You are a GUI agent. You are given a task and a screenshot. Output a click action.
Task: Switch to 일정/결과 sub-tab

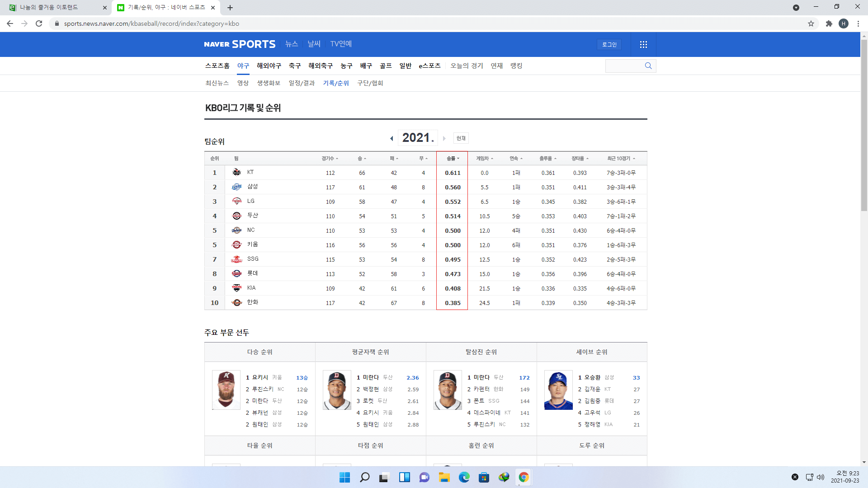302,83
